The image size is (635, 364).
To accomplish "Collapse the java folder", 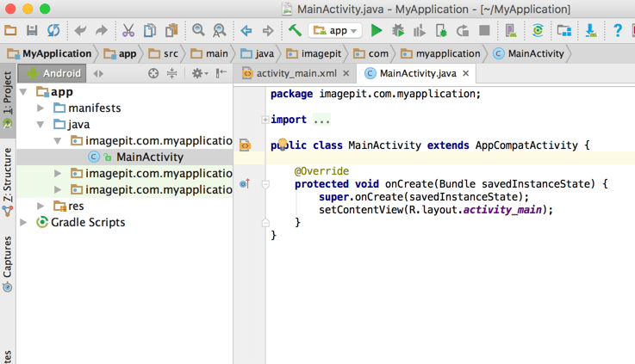I will coord(40,125).
